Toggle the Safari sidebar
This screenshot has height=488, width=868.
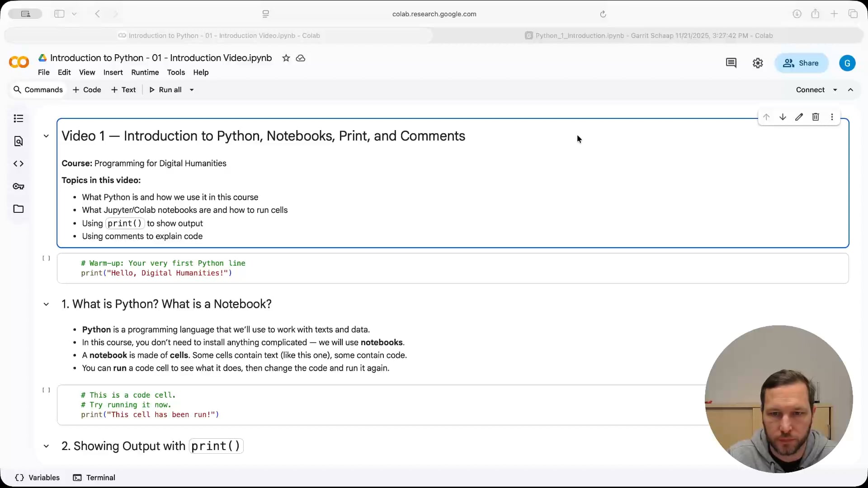[x=59, y=14]
